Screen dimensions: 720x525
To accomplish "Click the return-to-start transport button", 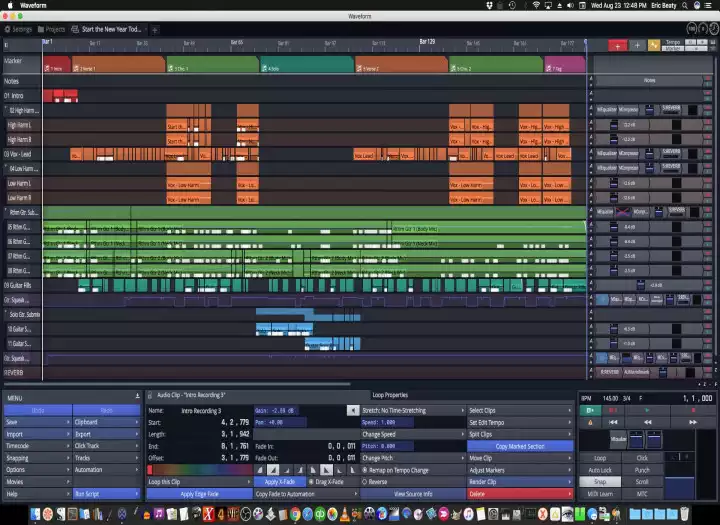I will click(x=611, y=423).
